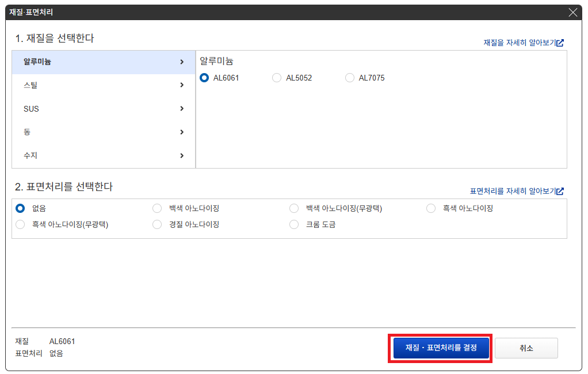Expand the SUS category arrow
The image size is (588, 374).
(182, 109)
